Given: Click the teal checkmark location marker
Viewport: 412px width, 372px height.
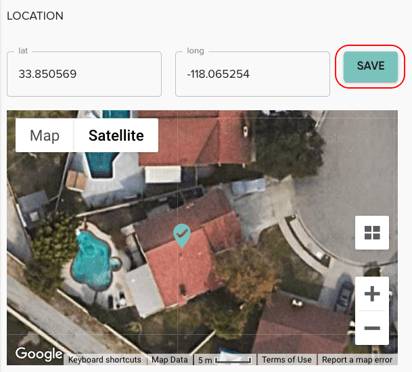Looking at the screenshot, I should [x=182, y=235].
